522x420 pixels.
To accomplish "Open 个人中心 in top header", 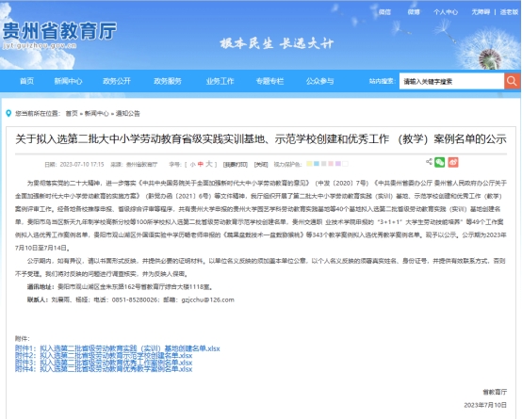I will click(x=446, y=12).
